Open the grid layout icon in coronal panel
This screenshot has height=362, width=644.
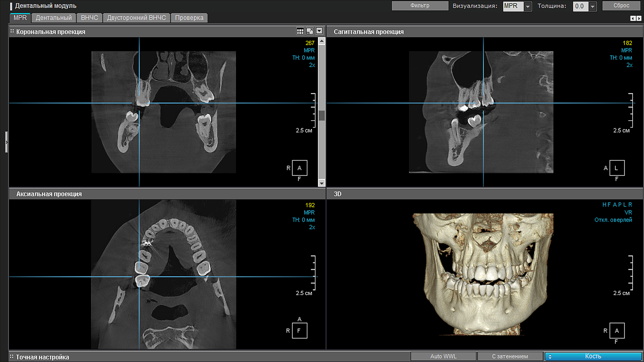click(300, 31)
